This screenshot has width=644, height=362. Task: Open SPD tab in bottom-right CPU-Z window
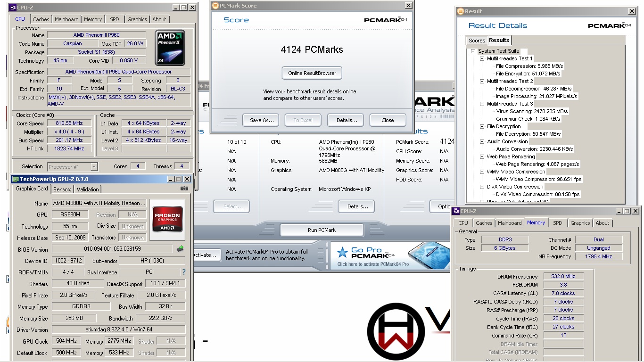[558, 223]
